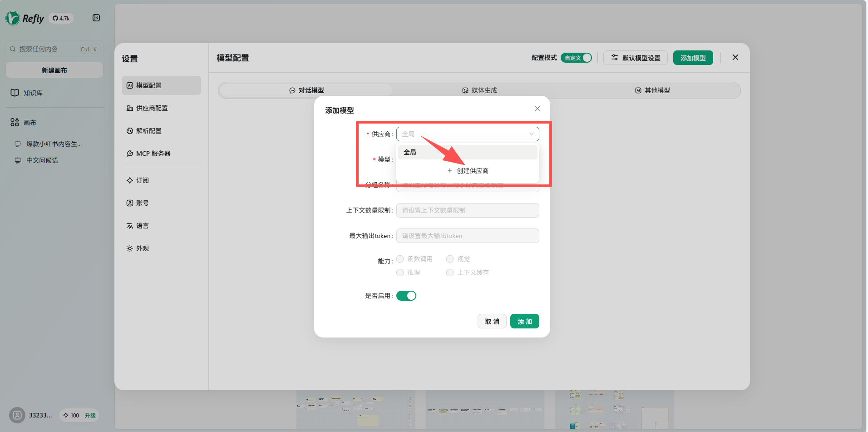The image size is (868, 432).
Task: Open MCP 服务器 settings section
Action: click(x=153, y=154)
